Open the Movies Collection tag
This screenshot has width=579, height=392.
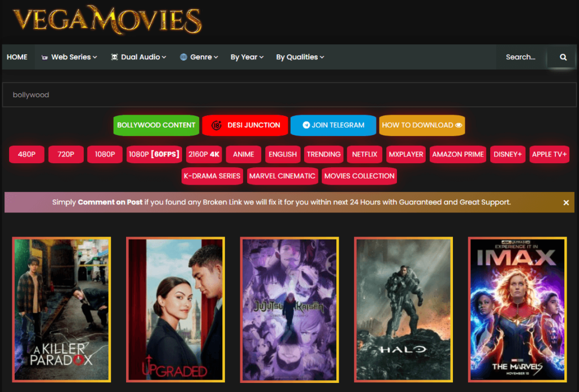pos(359,176)
